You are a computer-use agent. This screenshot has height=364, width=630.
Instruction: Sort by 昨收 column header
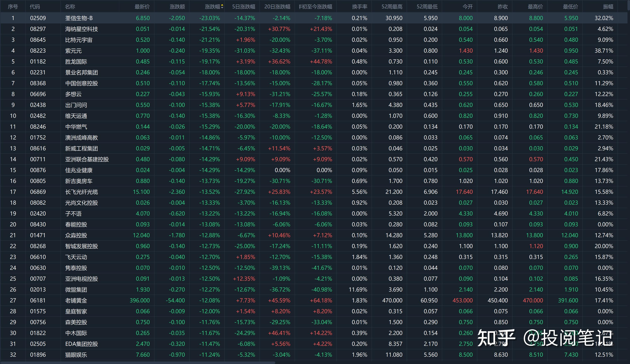click(502, 6)
